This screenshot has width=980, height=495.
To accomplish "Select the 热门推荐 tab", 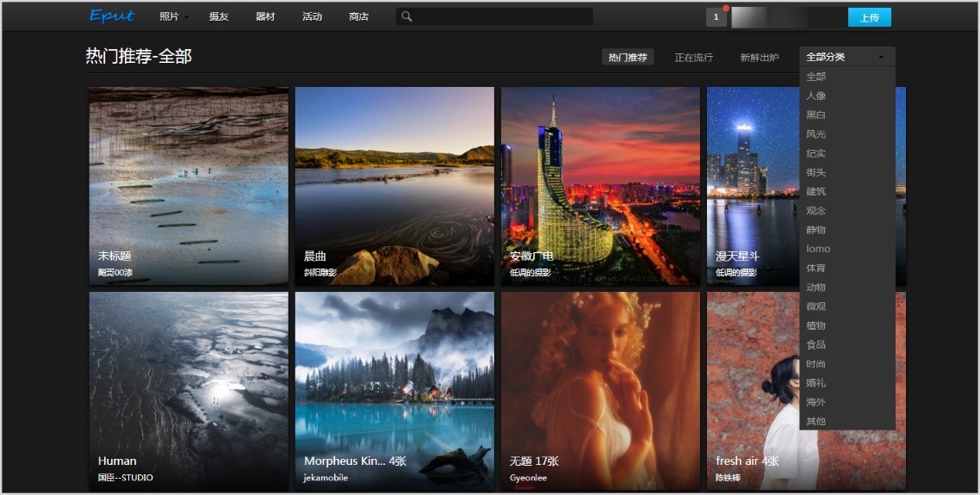I will 628,58.
